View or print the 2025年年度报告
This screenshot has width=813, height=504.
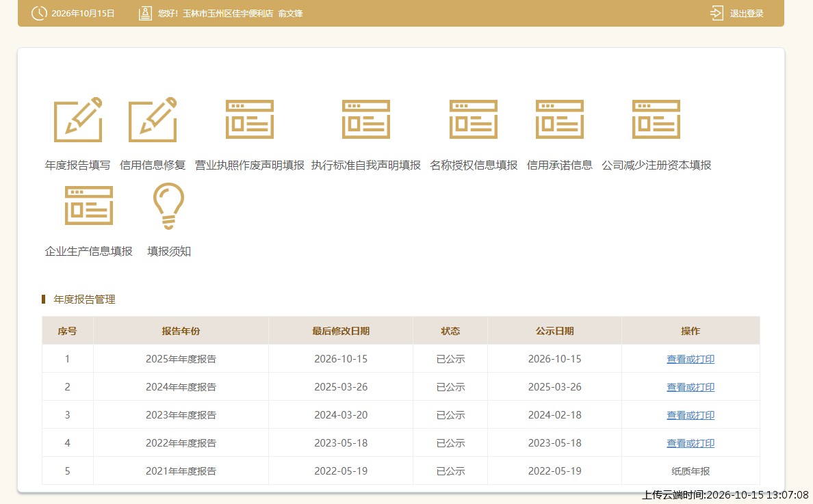(x=690, y=359)
